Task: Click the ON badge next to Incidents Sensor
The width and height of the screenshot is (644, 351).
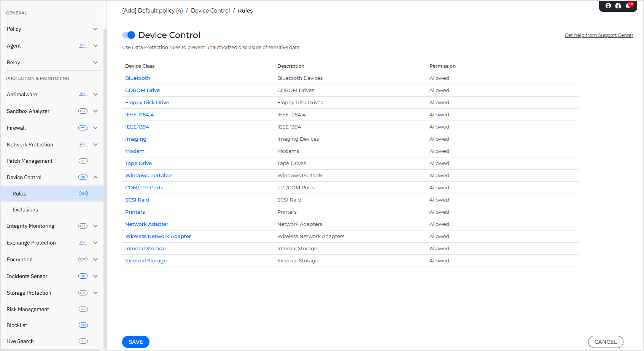Action: (83, 276)
